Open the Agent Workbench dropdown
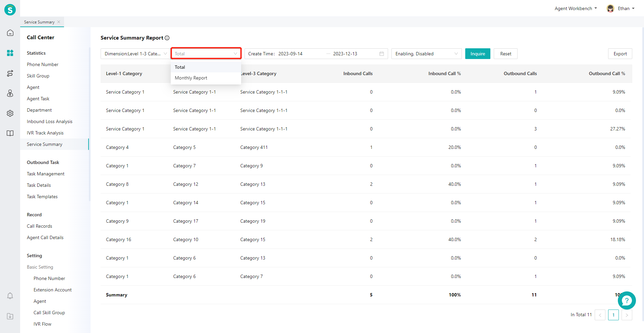 576,8
